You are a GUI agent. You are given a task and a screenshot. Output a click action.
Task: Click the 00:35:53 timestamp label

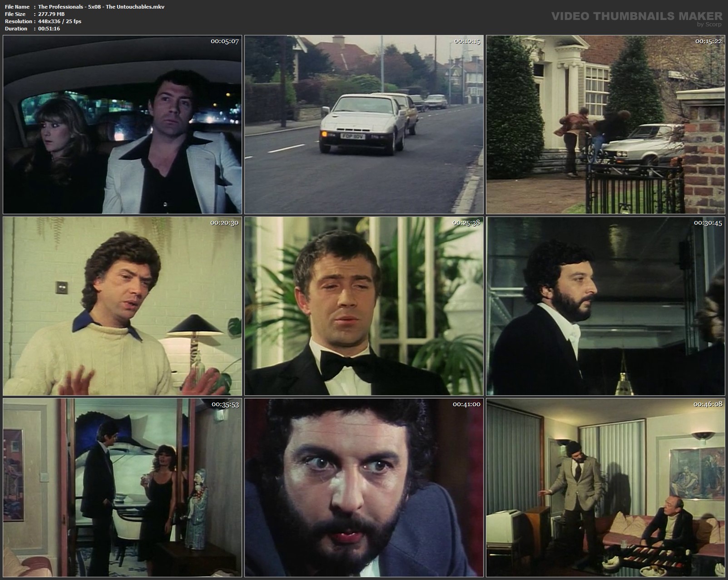pyautogui.click(x=225, y=404)
